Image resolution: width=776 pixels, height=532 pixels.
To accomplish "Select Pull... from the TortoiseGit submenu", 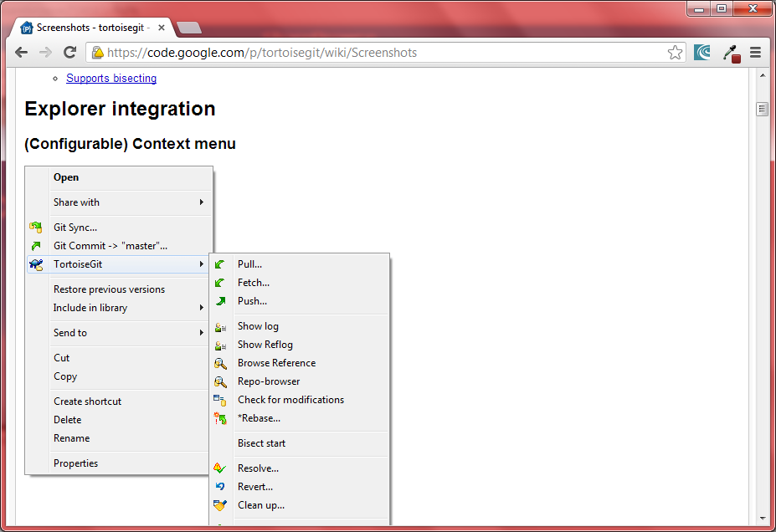I will coord(249,264).
